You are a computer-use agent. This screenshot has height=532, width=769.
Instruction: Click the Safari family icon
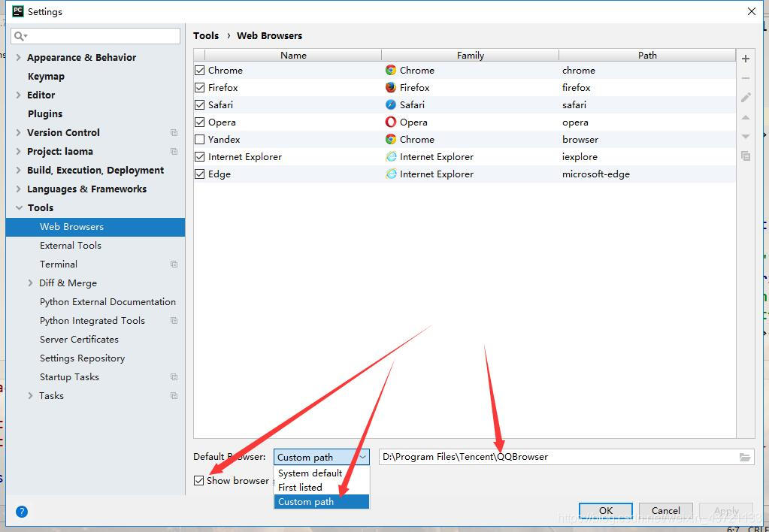pyautogui.click(x=390, y=104)
